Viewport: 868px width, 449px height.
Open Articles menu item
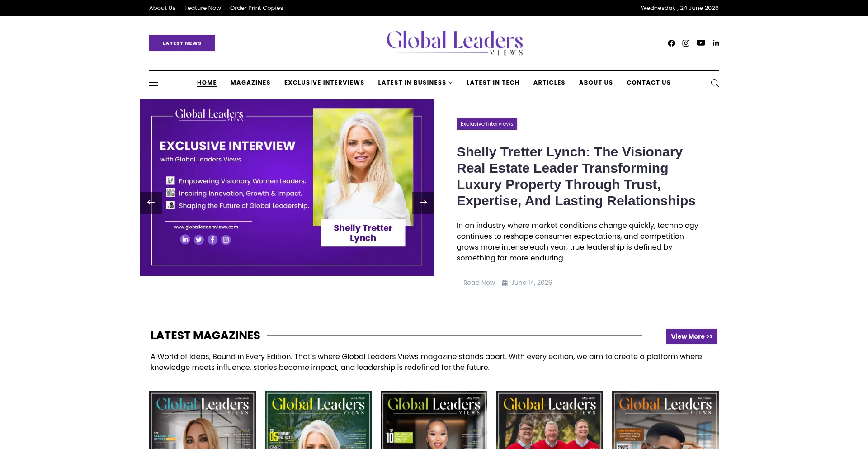[x=549, y=83]
